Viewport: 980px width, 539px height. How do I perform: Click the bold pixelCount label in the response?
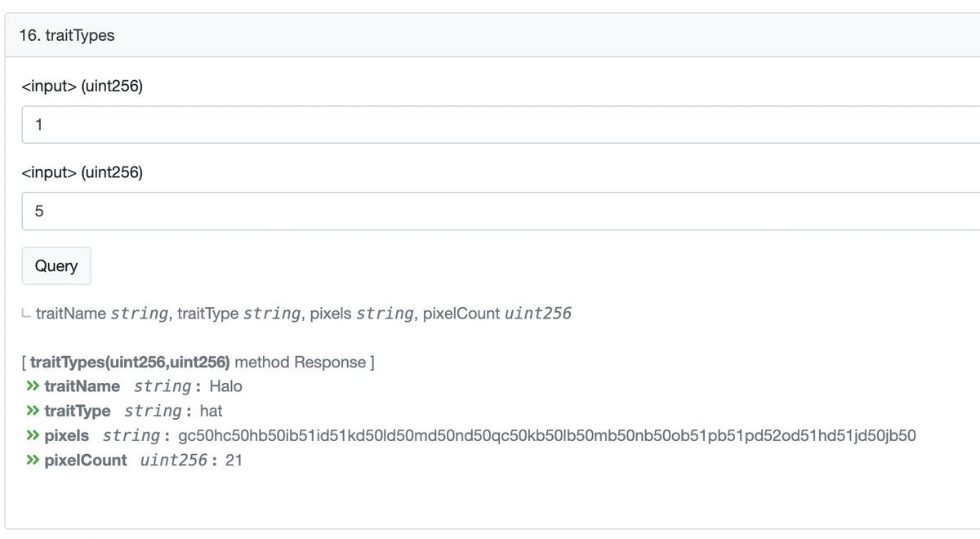[x=86, y=461]
